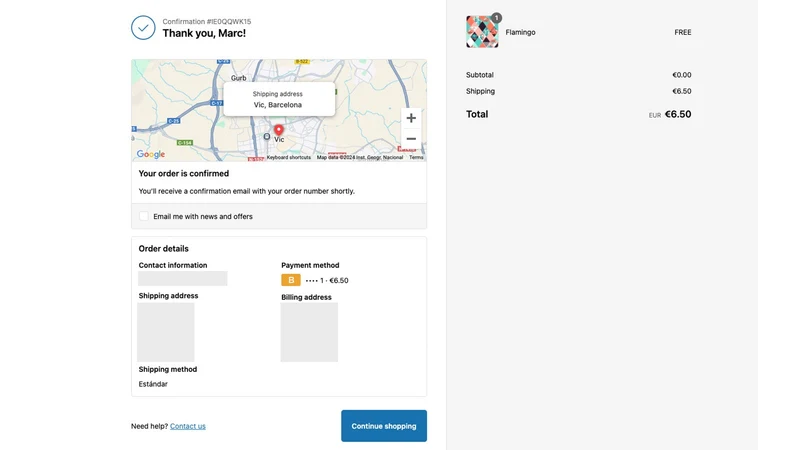This screenshot has width=800, height=450.
Task: Open the Contact us link
Action: 188,426
